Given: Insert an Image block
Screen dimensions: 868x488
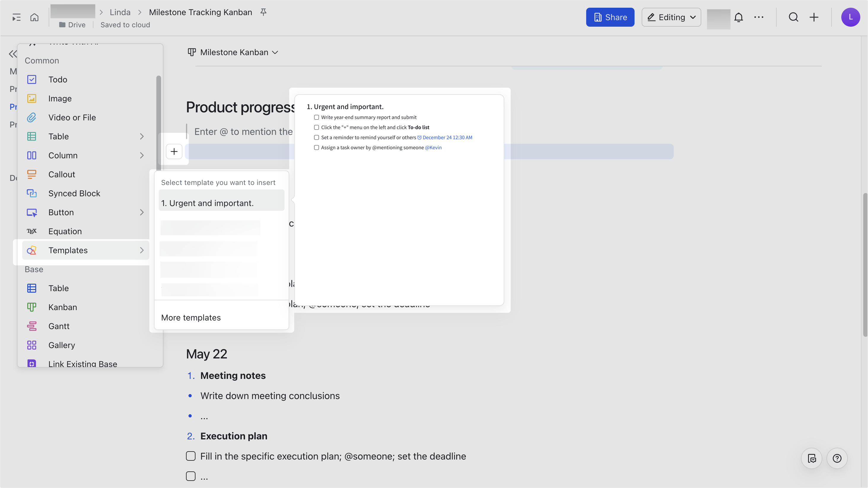Looking at the screenshot, I should click(86, 98).
